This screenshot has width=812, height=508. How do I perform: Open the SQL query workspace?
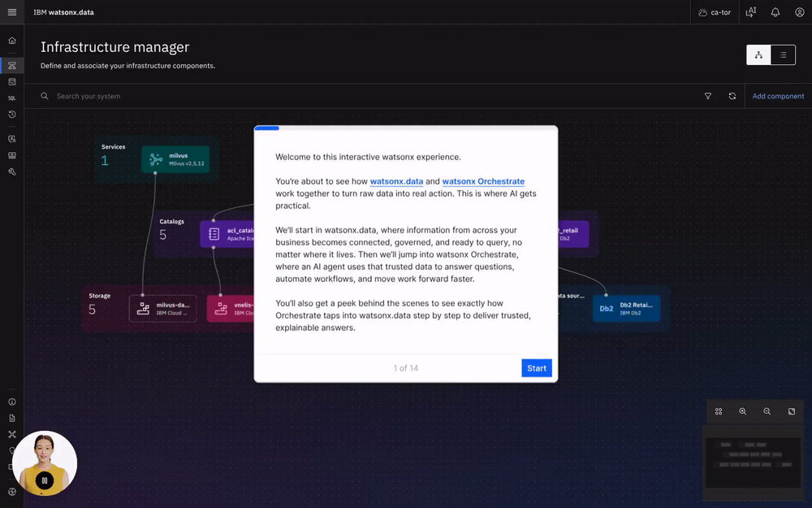pos(12,98)
